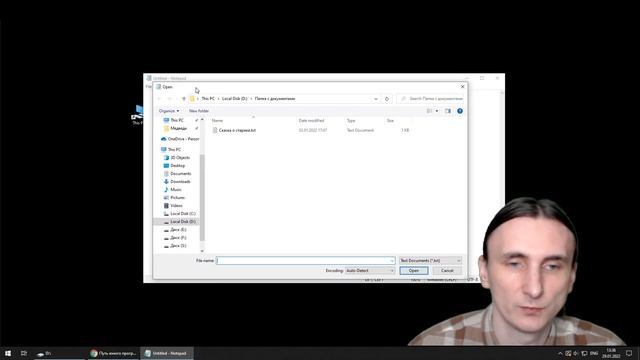Screen dimensions: 640x360
Task: Select pinned This PC quick access item
Action: [177, 120]
